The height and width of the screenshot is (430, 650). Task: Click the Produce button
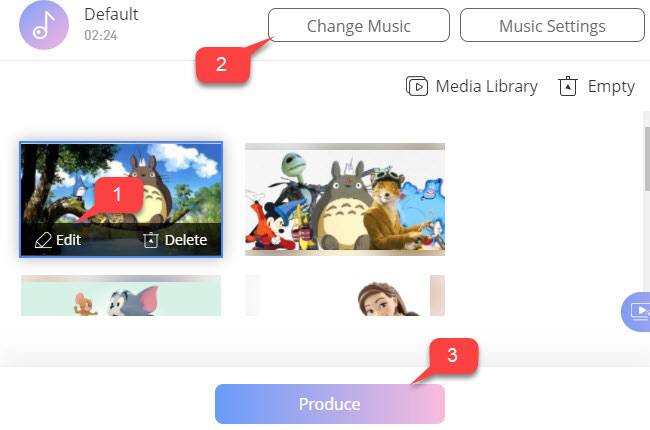point(330,404)
